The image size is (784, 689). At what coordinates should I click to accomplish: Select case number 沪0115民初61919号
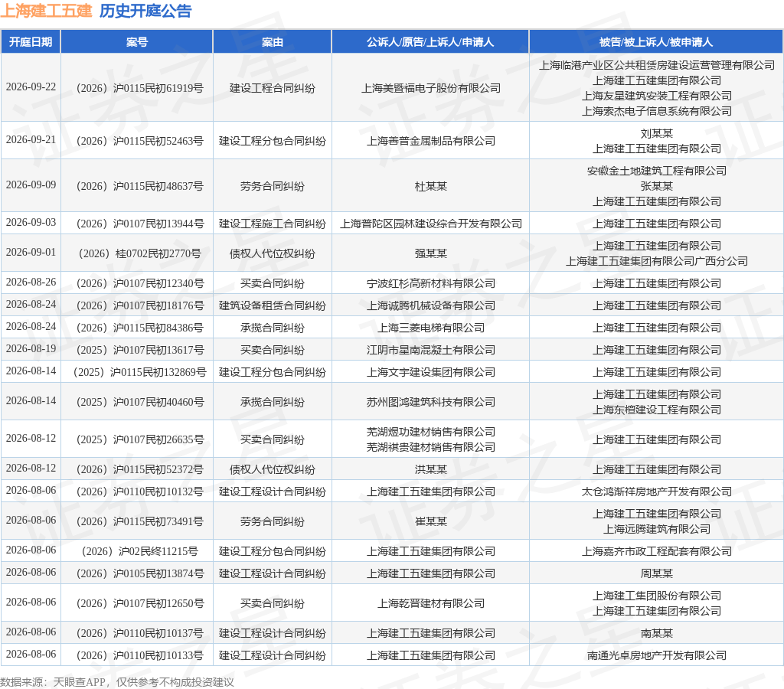click(139, 88)
